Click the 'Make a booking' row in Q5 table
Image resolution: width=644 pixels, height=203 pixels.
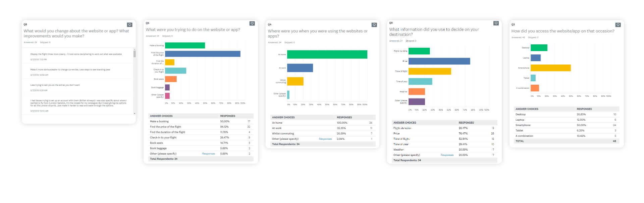click(200, 121)
